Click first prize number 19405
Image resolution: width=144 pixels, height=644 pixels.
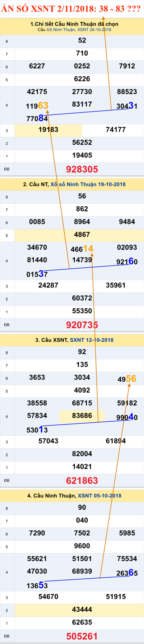coord(82,155)
